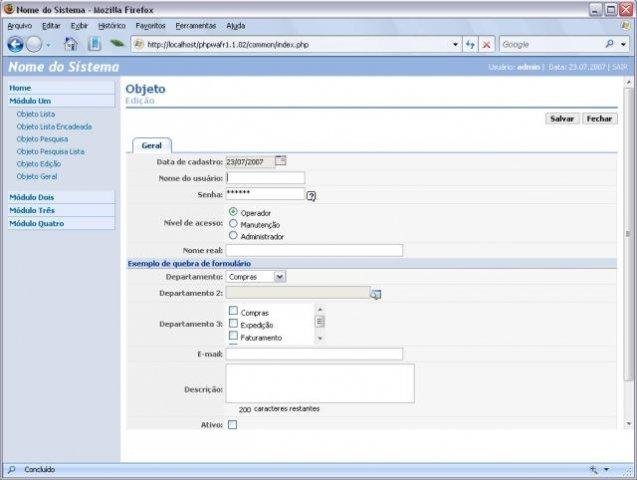Open the Objeto Pesquisa Lista link

point(50,151)
